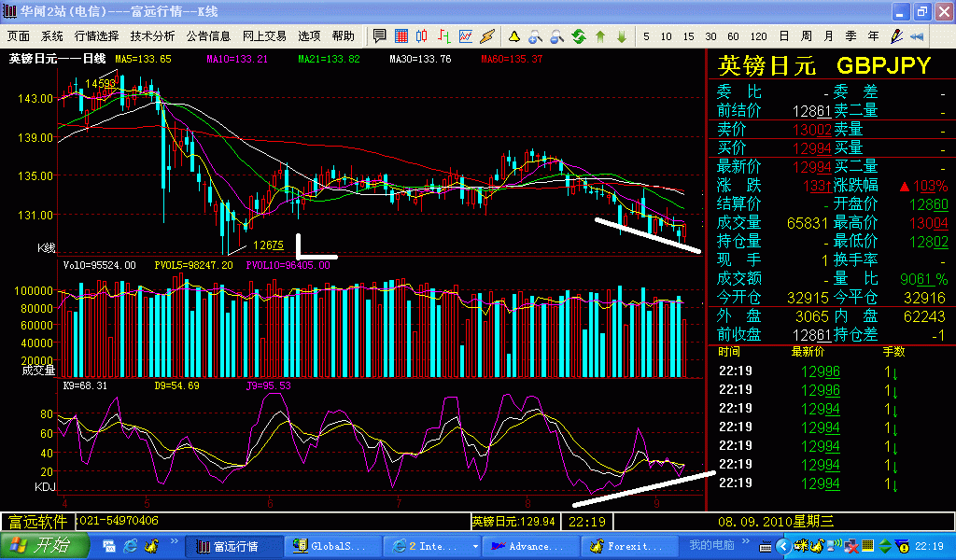Select the 30-minute period

(710, 36)
